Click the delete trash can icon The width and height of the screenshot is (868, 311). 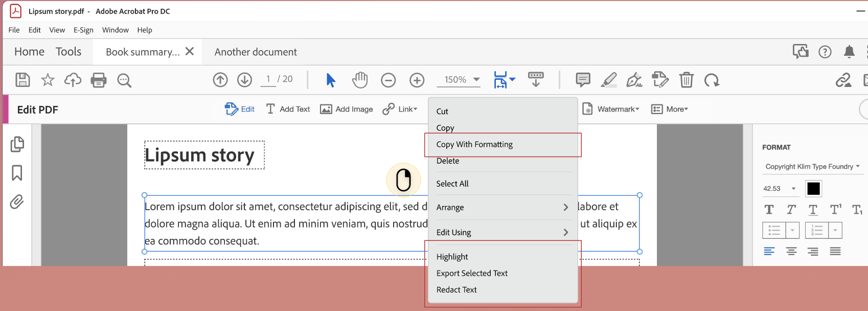click(x=686, y=80)
